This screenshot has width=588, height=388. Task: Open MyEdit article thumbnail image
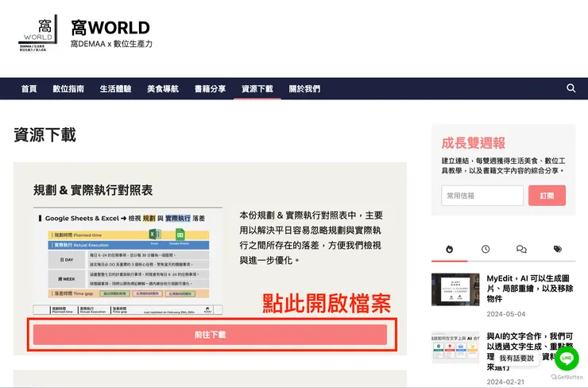click(455, 289)
